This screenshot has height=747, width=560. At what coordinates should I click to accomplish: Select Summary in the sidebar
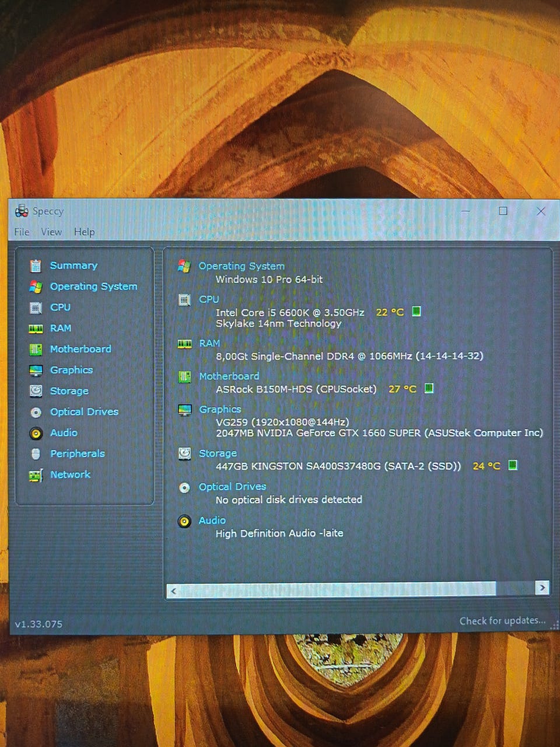73,266
